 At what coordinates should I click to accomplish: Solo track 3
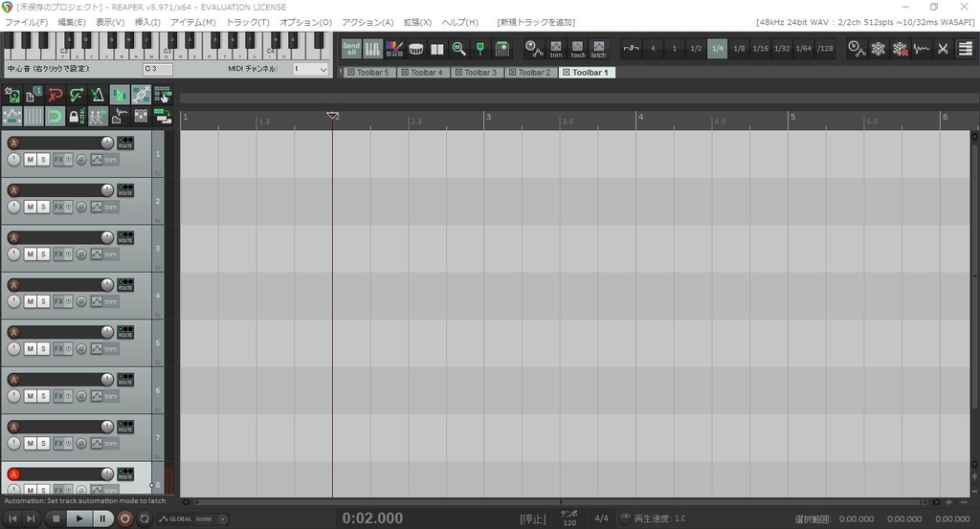point(43,254)
